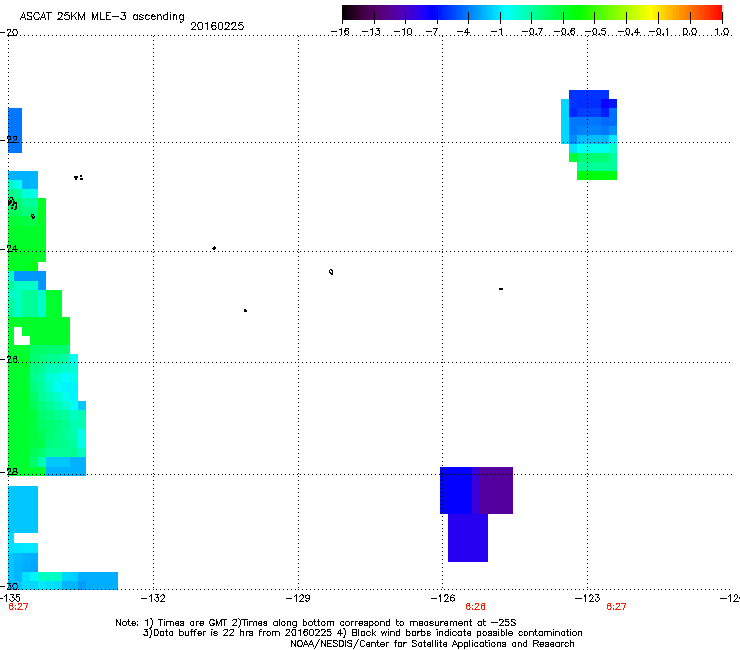Click the -16 color scale label

pos(340,32)
